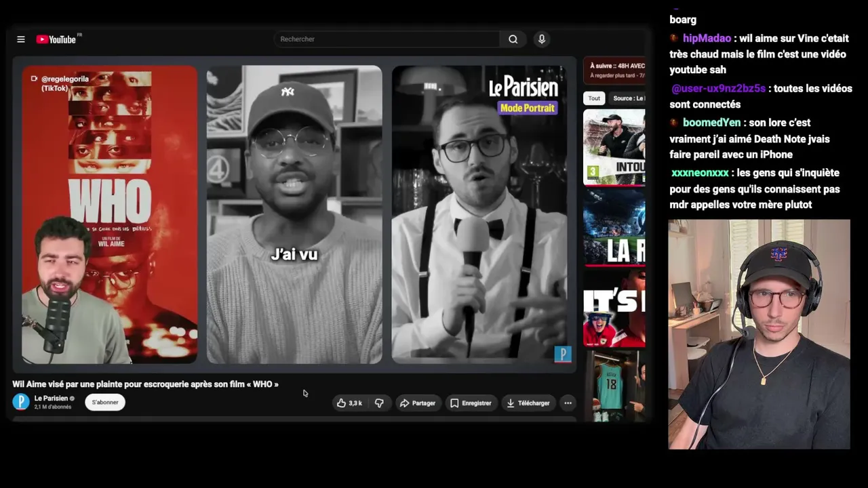Subscribe using the S'abonner button
The image size is (868, 488).
point(105,403)
